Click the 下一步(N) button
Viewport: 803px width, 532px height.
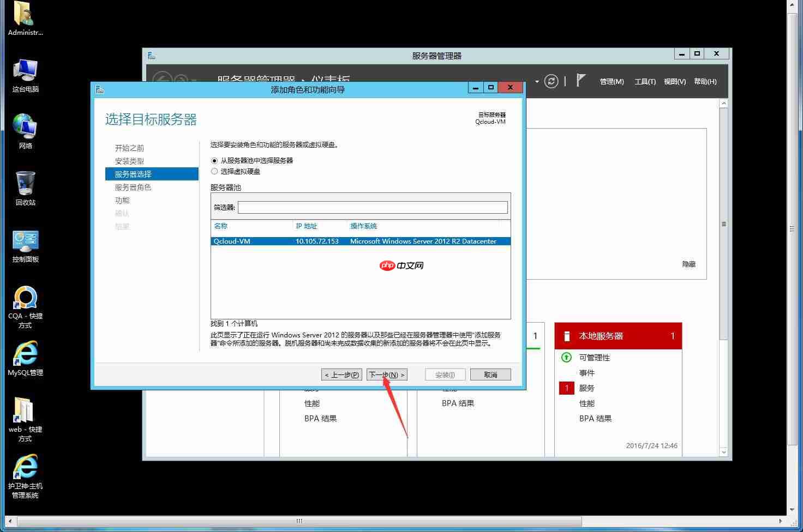[x=386, y=374]
